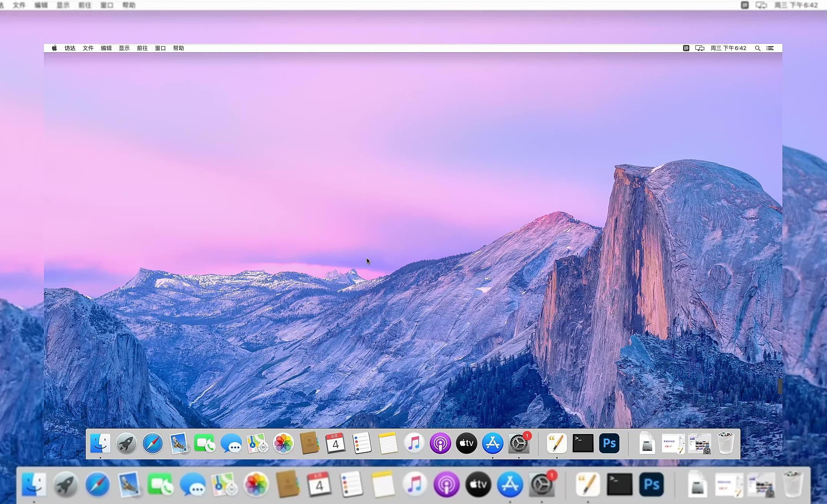Screen dimensions: 827x504
Task: Launch Photoshop Ps icon in inner dock
Action: (x=609, y=443)
